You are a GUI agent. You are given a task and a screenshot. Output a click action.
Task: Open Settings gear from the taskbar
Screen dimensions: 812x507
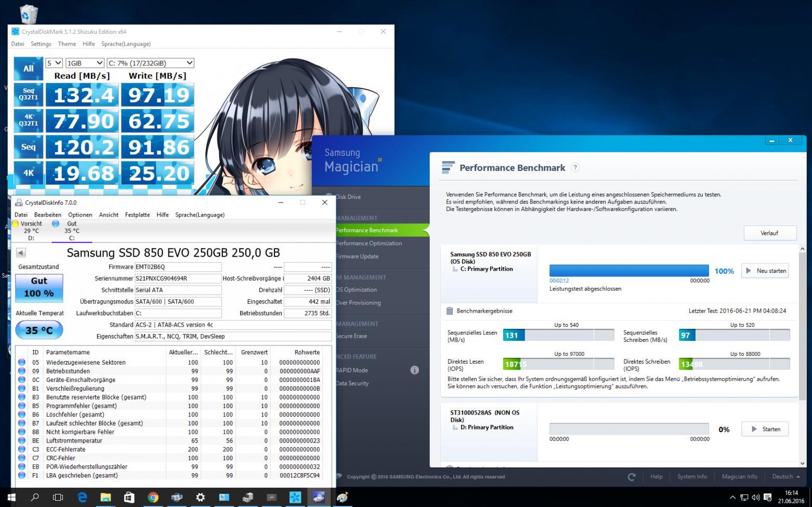tap(200, 497)
